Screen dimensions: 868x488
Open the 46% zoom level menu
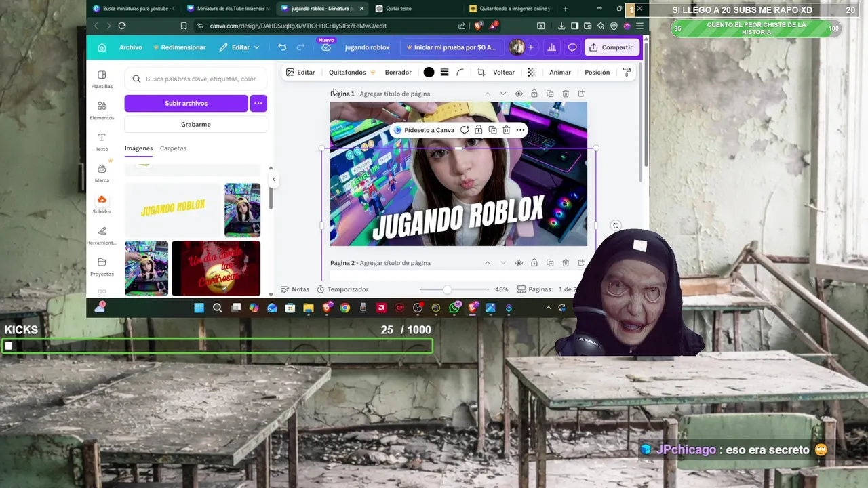click(x=502, y=289)
